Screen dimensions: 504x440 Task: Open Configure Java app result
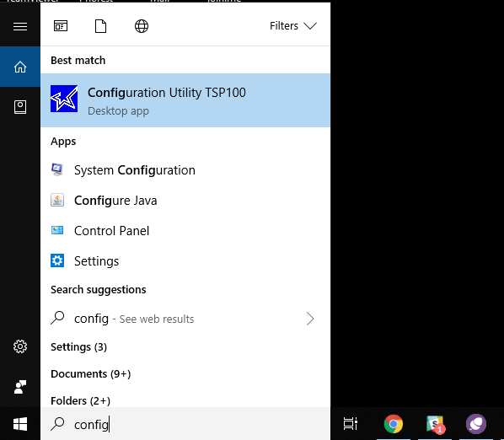coord(185,201)
